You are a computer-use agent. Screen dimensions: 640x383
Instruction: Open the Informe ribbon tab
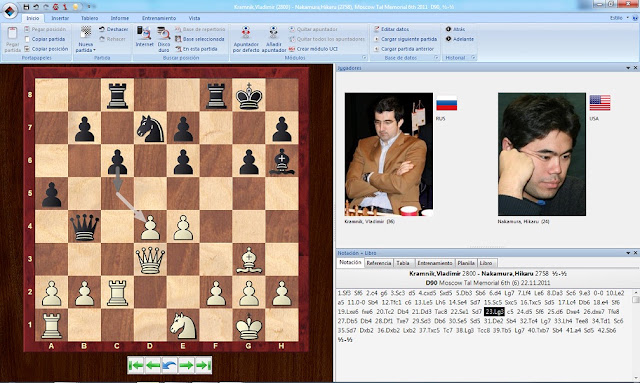click(x=120, y=18)
